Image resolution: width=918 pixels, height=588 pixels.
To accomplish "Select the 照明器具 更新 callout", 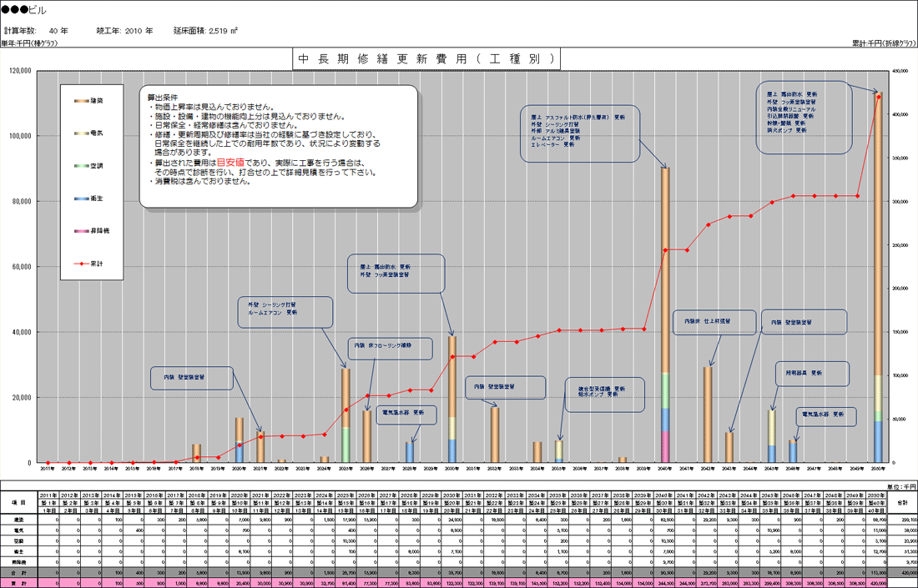I will tap(812, 373).
